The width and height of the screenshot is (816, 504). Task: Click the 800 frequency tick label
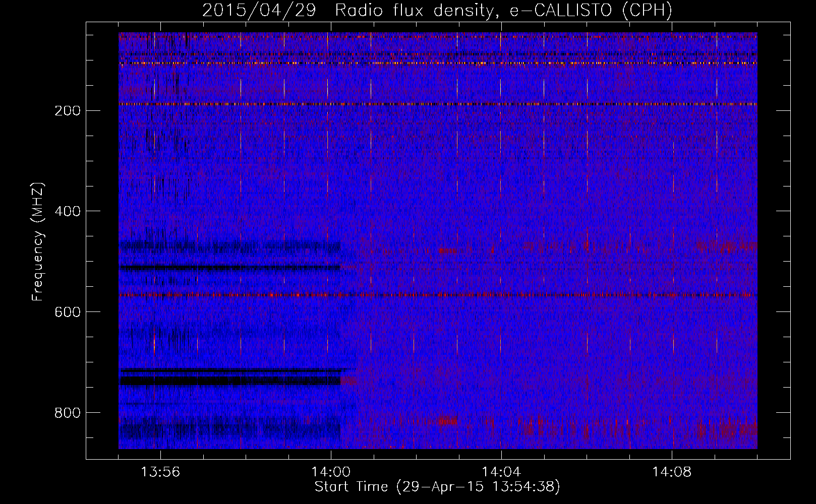[x=68, y=413]
